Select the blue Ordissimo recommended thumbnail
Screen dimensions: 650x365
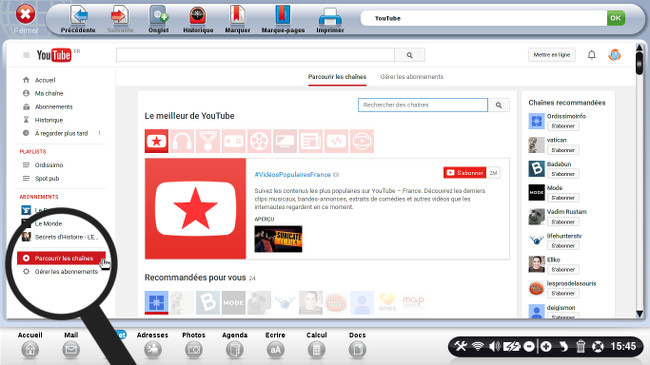click(156, 302)
